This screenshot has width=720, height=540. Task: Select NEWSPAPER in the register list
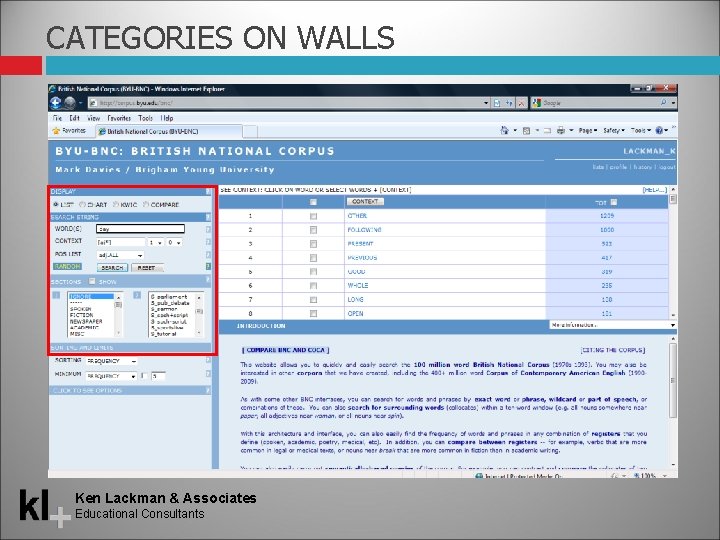click(x=86, y=321)
